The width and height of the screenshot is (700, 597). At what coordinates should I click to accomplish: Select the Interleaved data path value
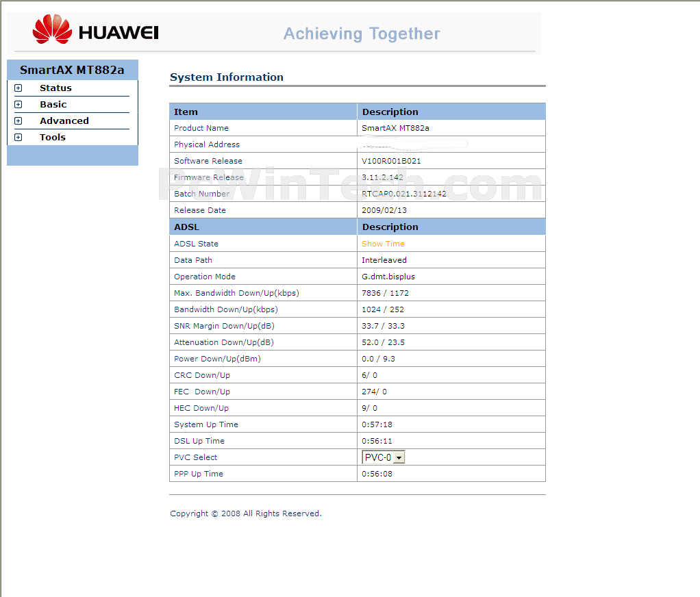384,260
